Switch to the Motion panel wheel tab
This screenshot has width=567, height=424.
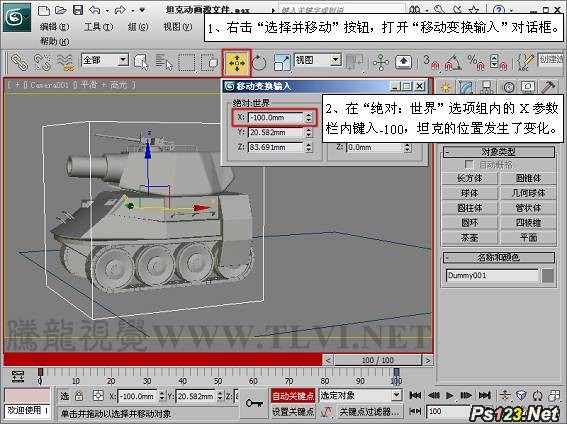[x=508, y=87]
